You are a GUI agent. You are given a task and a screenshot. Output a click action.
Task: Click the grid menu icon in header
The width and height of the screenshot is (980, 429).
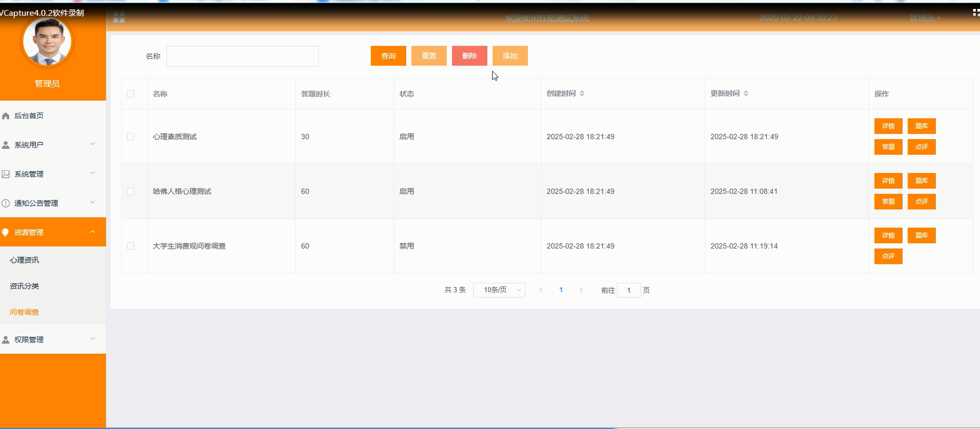[x=119, y=17]
